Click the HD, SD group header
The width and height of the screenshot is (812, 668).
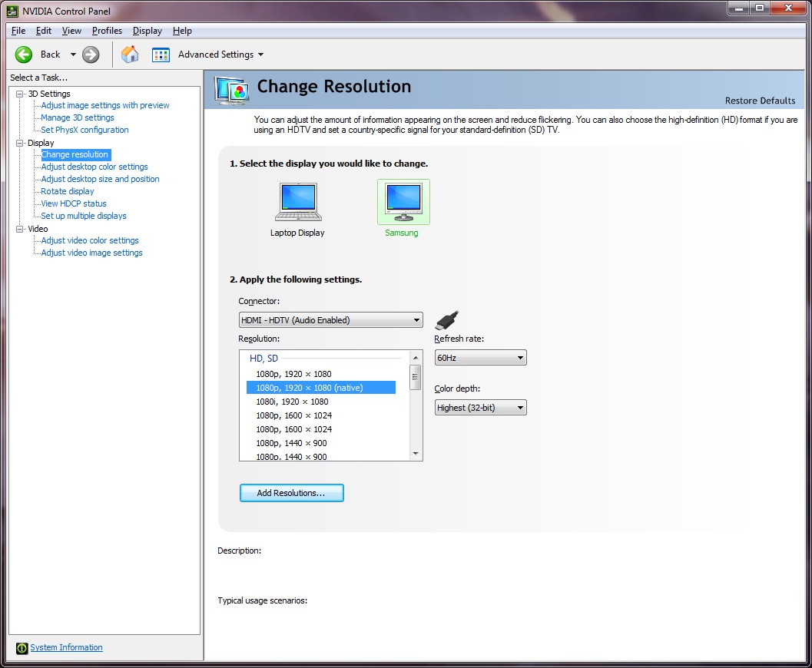pos(264,358)
